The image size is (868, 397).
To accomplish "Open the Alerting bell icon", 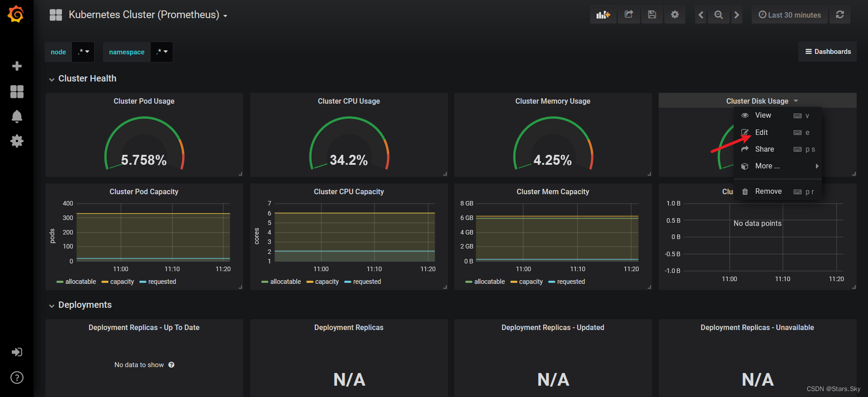I will click(x=17, y=116).
